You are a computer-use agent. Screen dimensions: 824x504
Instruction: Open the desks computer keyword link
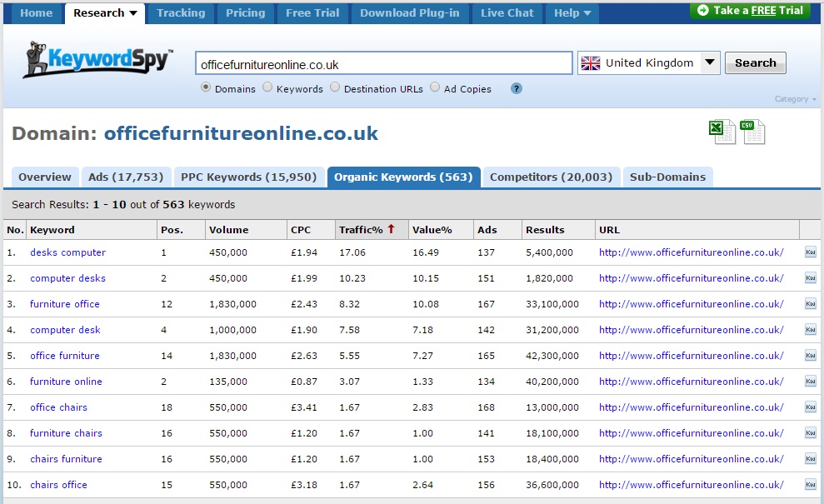pos(67,252)
